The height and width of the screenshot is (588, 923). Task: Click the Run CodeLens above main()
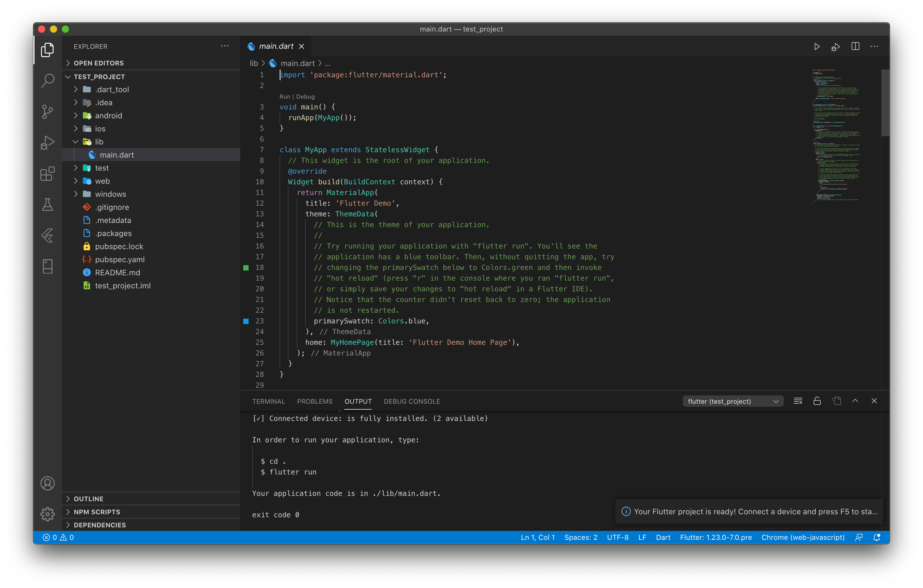[284, 97]
